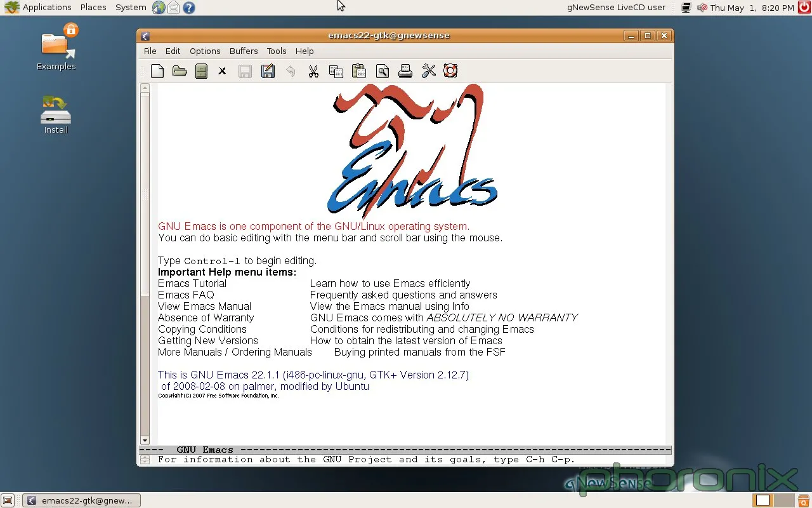Open the Edit menu

pos(173,51)
